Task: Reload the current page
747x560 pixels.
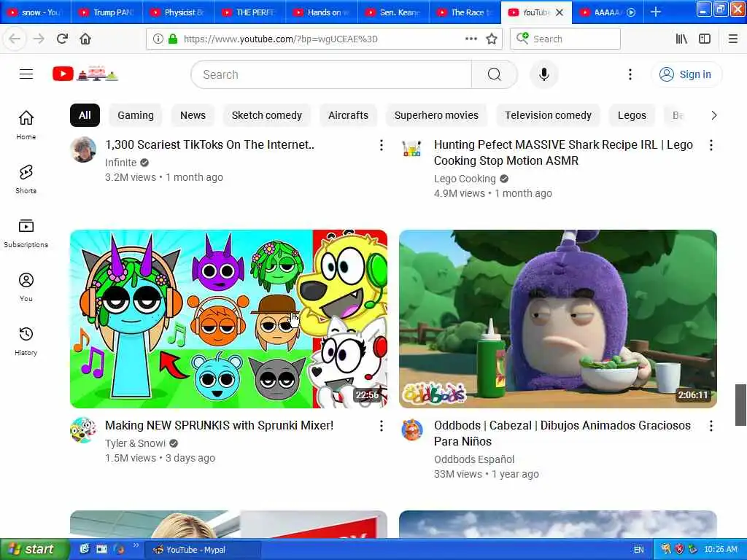Action: [x=62, y=39]
